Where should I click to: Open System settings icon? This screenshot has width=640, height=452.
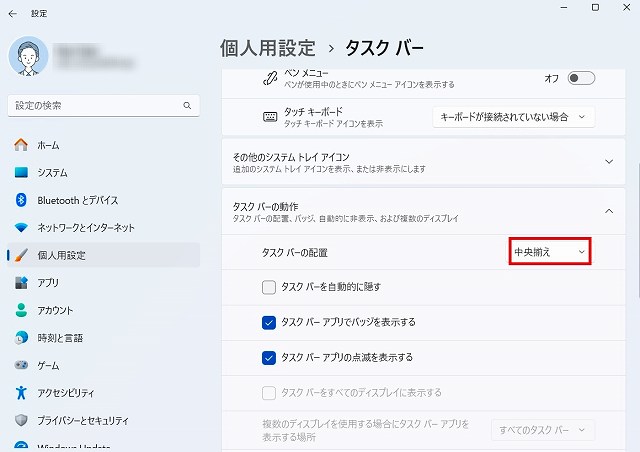coord(21,172)
